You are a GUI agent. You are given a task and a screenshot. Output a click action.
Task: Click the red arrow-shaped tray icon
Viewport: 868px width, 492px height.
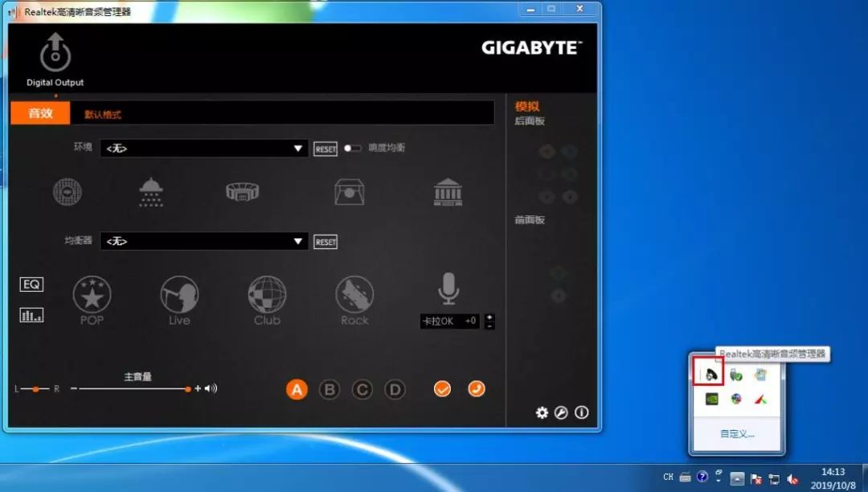click(x=760, y=399)
